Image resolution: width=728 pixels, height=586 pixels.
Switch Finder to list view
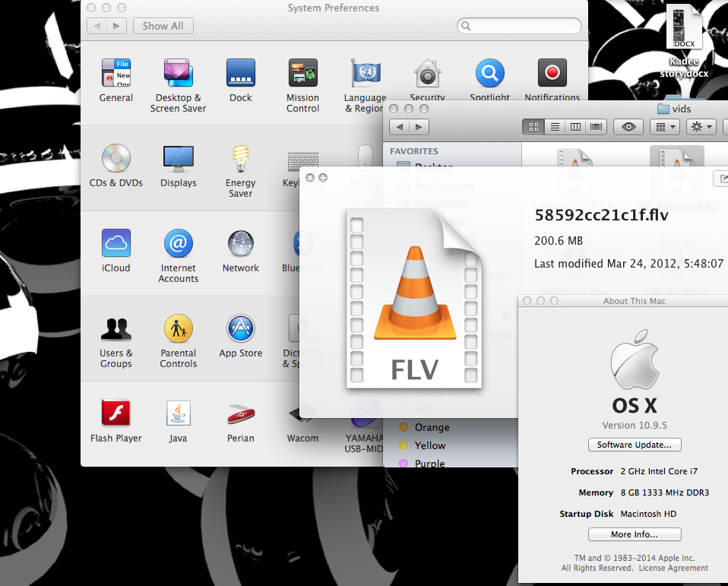tap(555, 127)
